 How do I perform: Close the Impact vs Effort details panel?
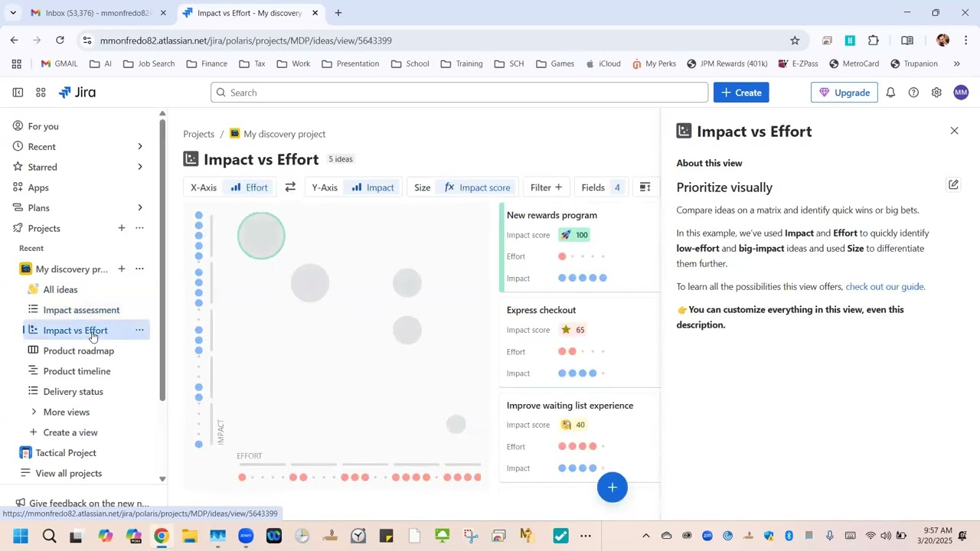[x=954, y=131]
